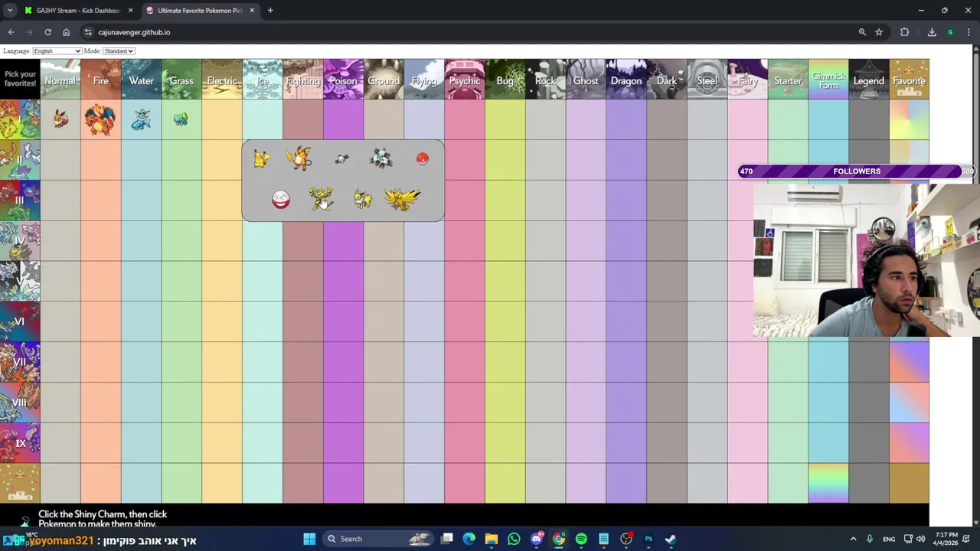This screenshot has height=551, width=980.
Task: Open Chrome three-dot menu
Action: [x=969, y=32]
